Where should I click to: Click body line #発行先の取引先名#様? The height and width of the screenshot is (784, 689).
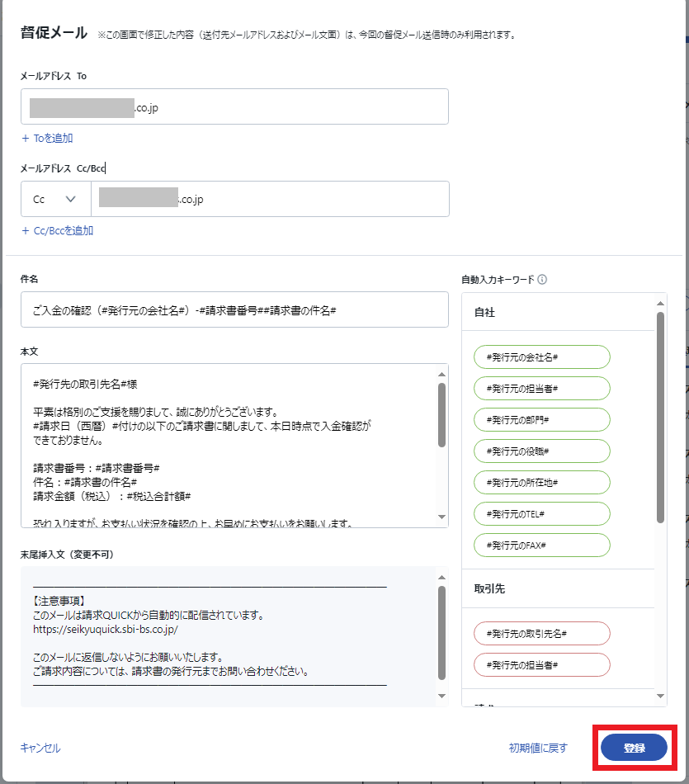85,384
